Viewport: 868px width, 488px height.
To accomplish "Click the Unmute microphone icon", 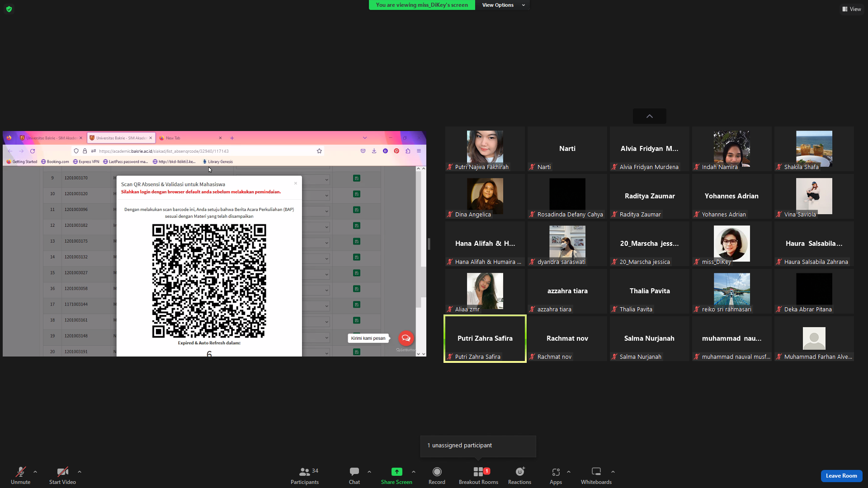I will 20,472.
